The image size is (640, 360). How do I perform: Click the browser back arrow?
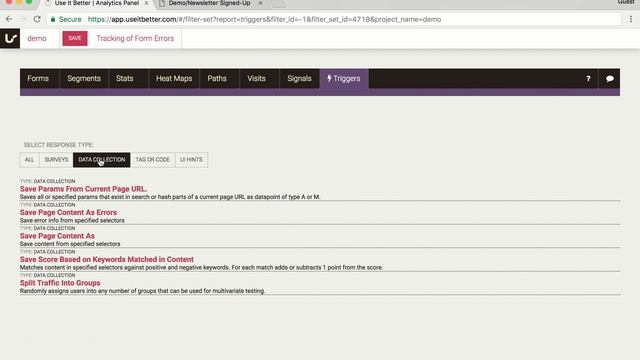[x=9, y=19]
